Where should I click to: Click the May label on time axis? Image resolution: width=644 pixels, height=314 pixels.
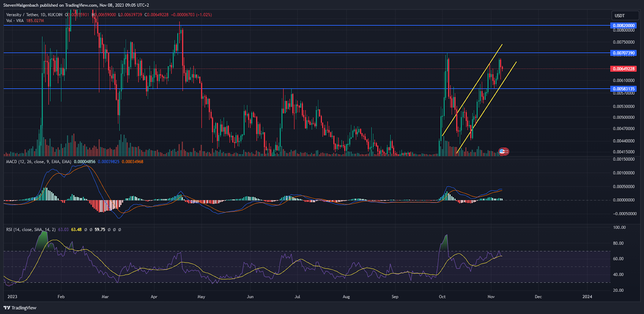(x=201, y=297)
